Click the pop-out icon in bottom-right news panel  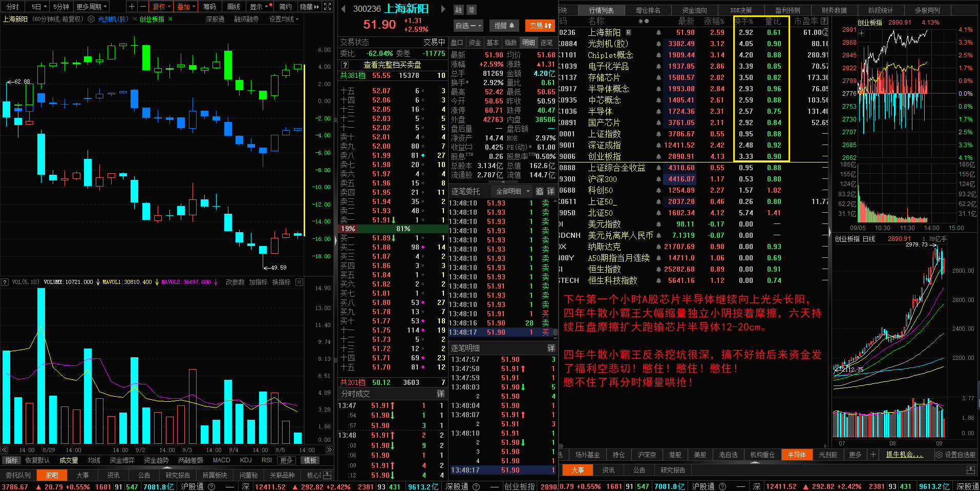(x=970, y=470)
